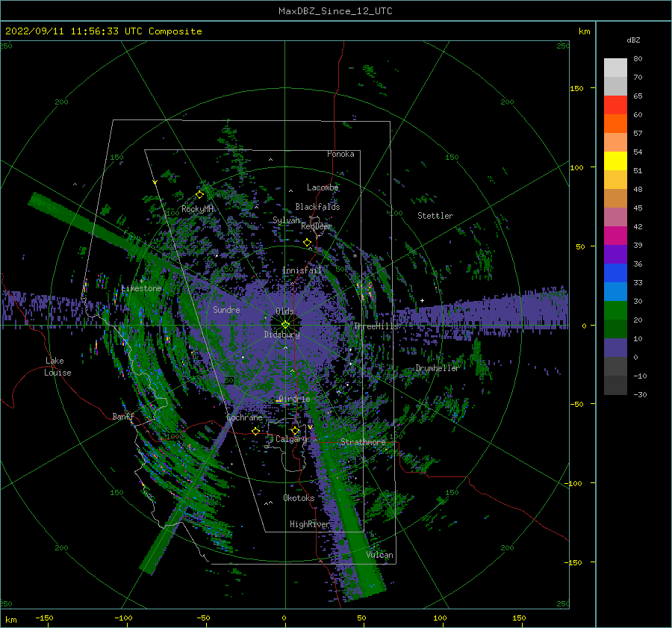
Task: Click the km label beside the timestamp row
Action: [584, 31]
